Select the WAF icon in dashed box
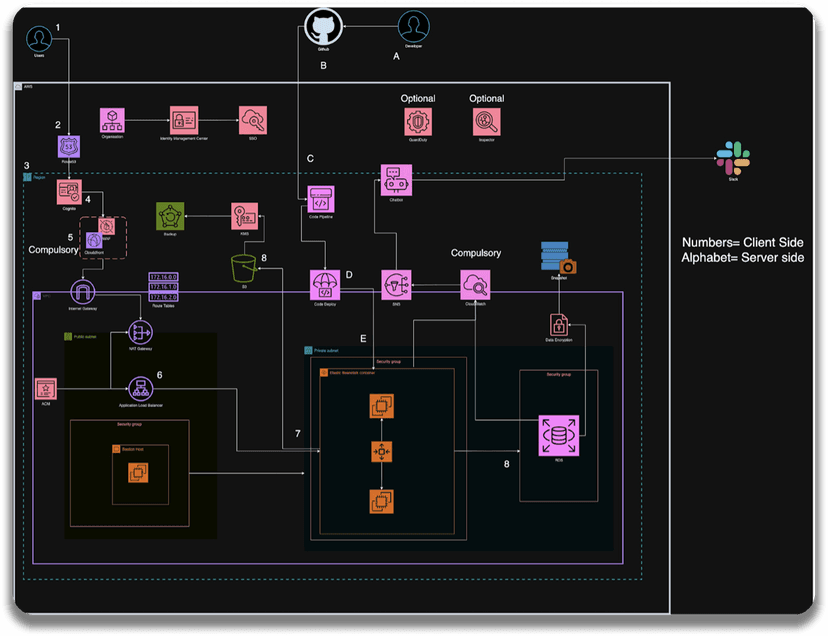Viewport: 828px width, 636px height. click(107, 227)
